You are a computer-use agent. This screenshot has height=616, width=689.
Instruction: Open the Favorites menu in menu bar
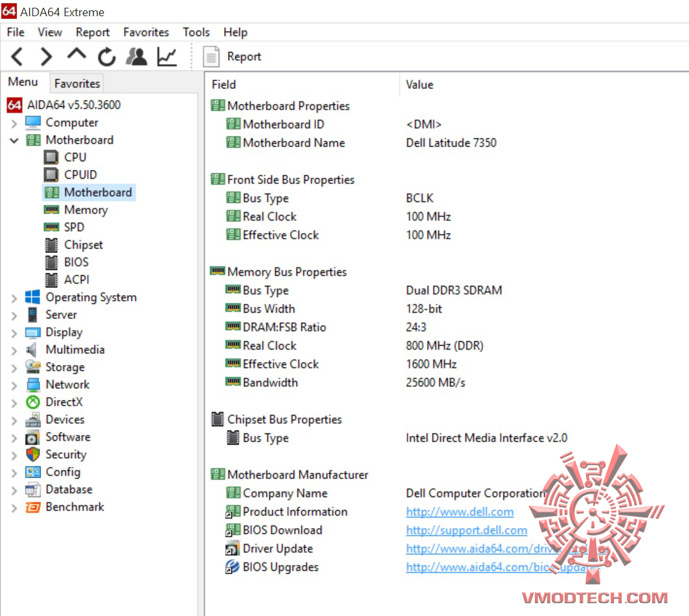pos(146,32)
